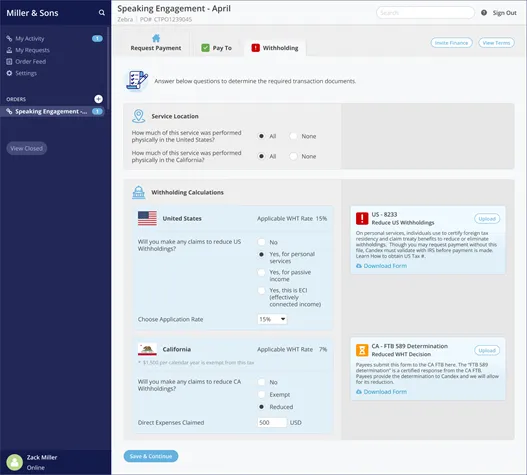Image resolution: width=527 pixels, height=475 pixels.
Task: Open the help question mark icon
Action: point(484,13)
